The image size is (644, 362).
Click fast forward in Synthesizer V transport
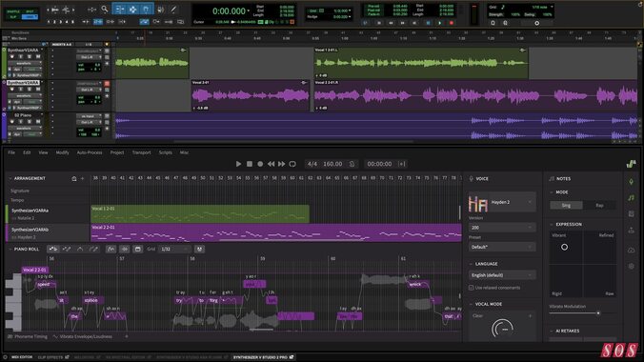282,164
